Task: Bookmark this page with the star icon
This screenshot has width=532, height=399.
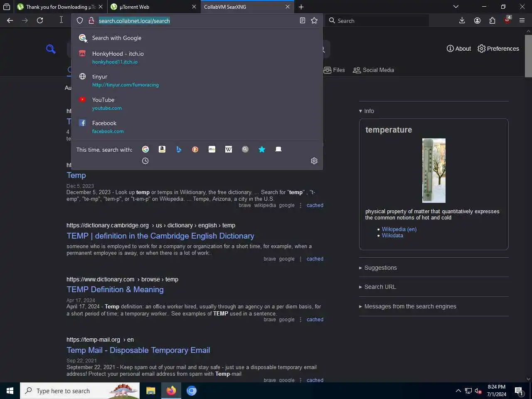Action: click(x=314, y=20)
